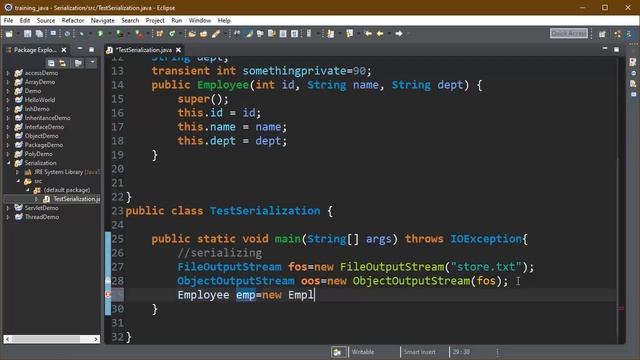
Task: Click the Open Type folder icon
Action: click(x=192, y=33)
